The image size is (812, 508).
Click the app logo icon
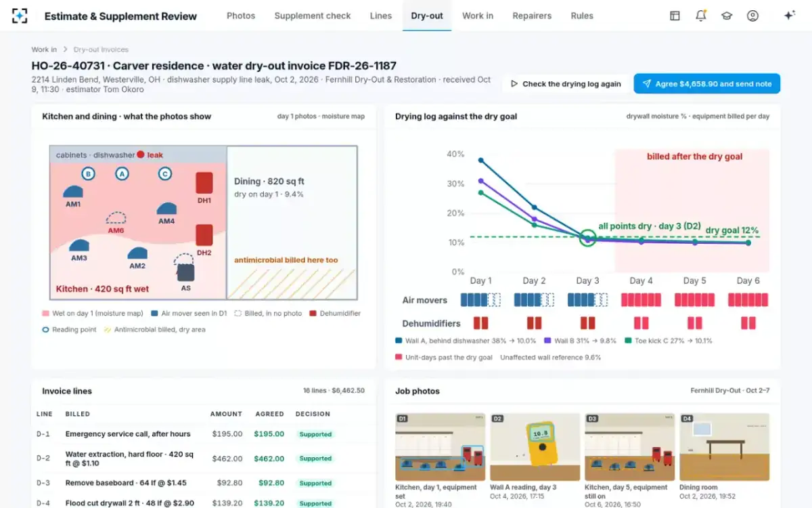(20, 16)
